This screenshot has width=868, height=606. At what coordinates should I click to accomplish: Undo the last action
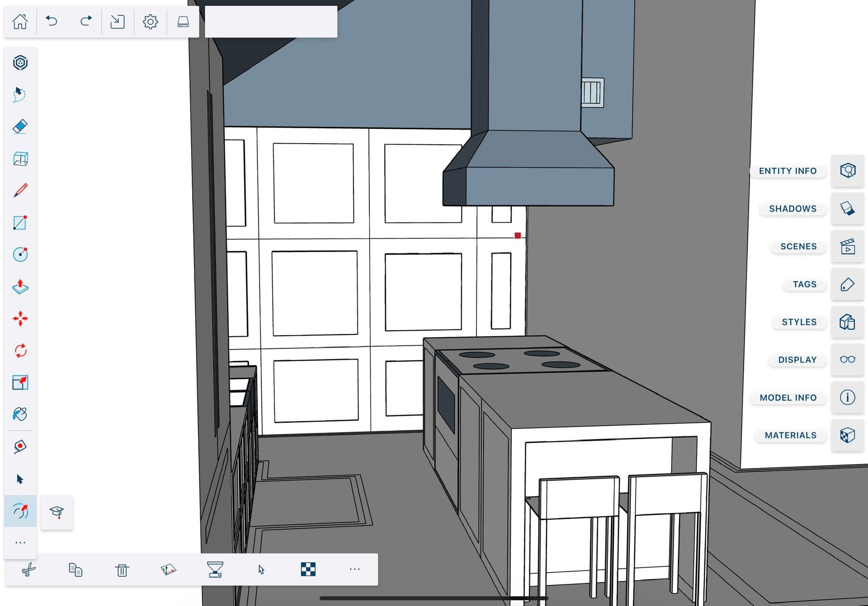pyautogui.click(x=52, y=21)
